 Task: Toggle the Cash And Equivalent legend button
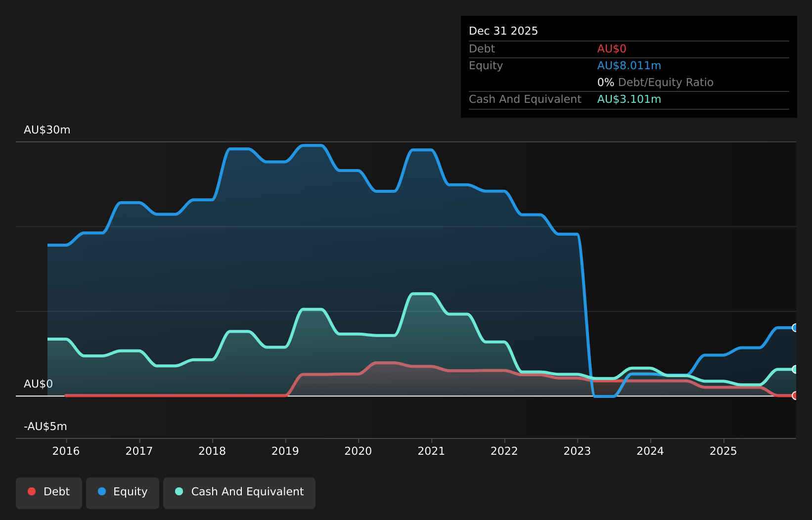239,493
